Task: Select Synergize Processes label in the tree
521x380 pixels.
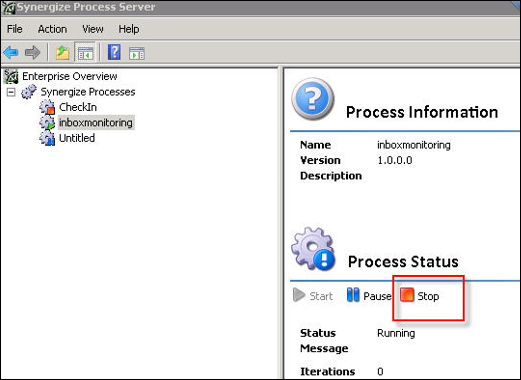Action: (x=88, y=92)
